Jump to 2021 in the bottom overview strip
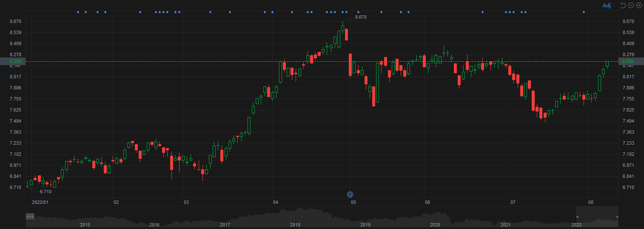Image resolution: width=644 pixels, height=229 pixels. pyautogui.click(x=506, y=224)
